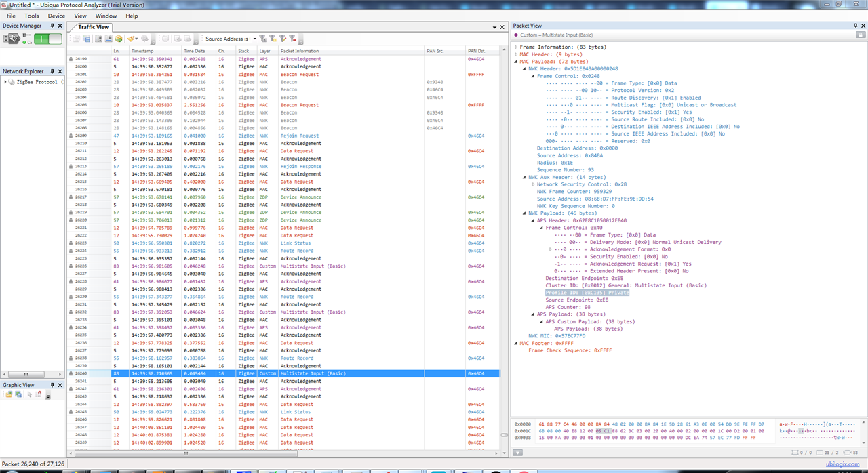Collapse the MAC Payload (72 bytes) node
The image size is (868, 473).
(517, 62)
